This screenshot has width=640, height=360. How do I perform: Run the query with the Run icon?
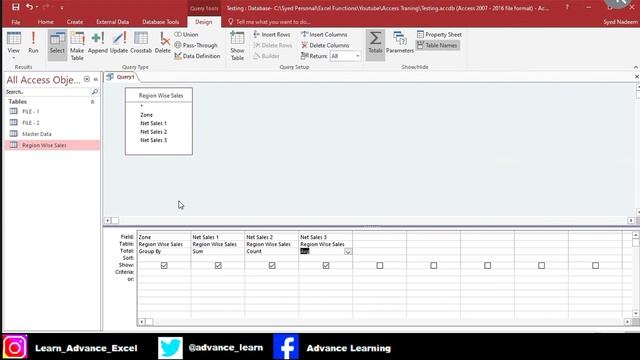click(x=33, y=43)
